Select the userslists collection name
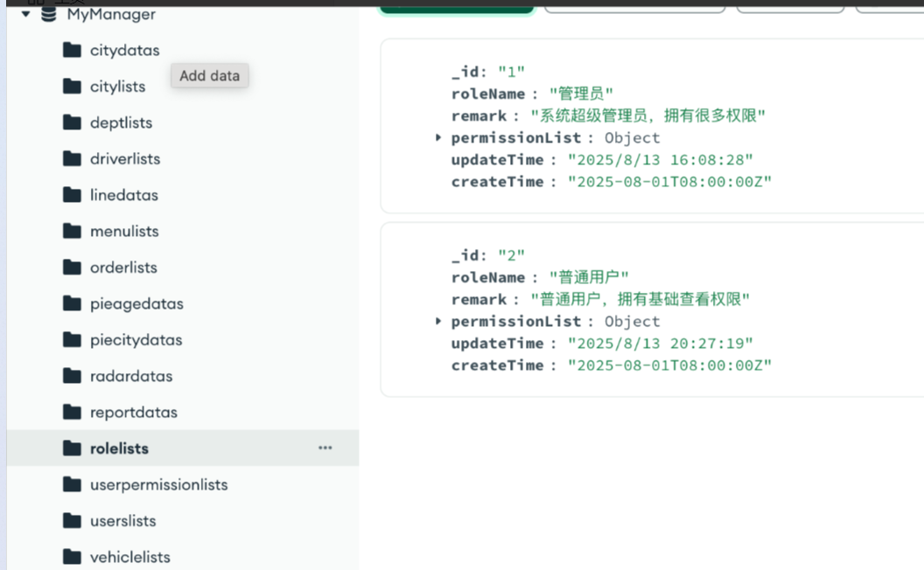This screenshot has height=570, width=924. 123,521
